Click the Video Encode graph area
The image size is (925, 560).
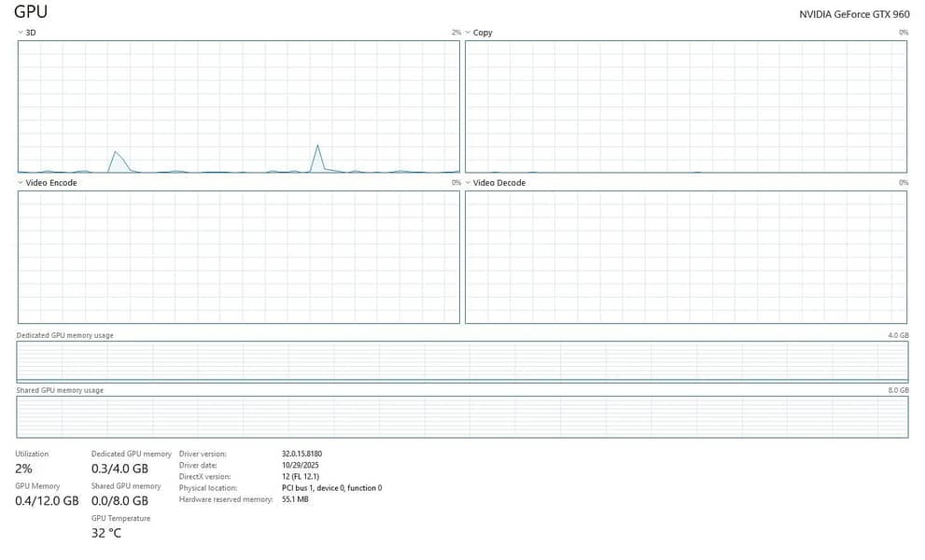tap(238, 258)
